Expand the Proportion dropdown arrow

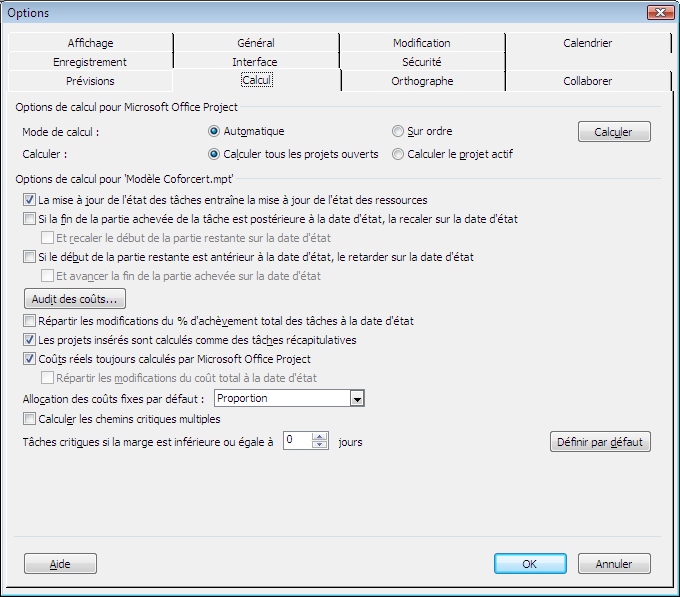point(357,399)
